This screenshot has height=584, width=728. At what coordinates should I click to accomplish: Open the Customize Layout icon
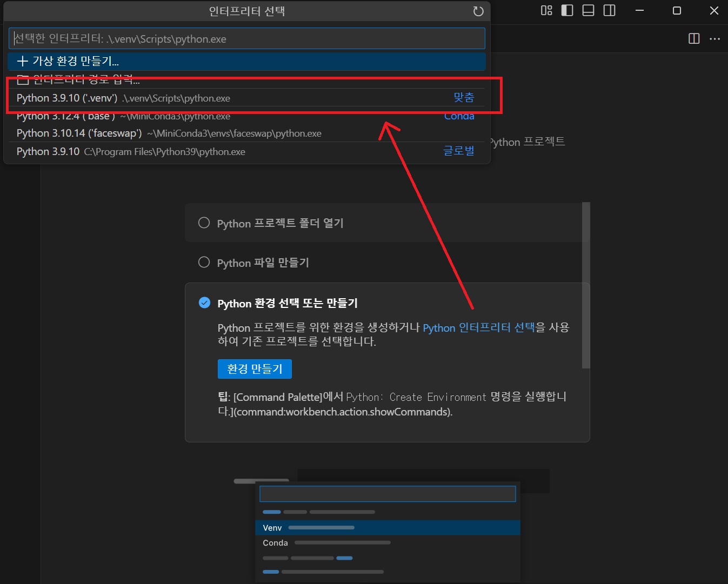(546, 10)
